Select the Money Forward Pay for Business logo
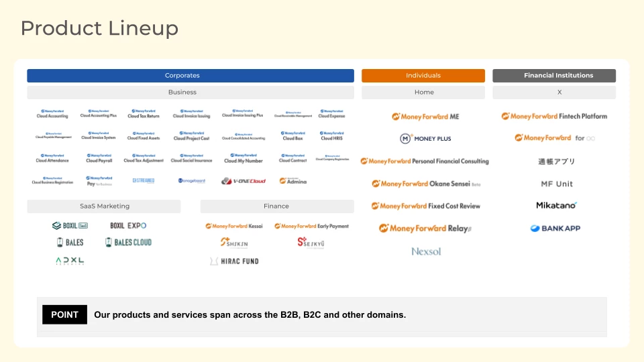Screen dimensions: 644x362 [99, 181]
